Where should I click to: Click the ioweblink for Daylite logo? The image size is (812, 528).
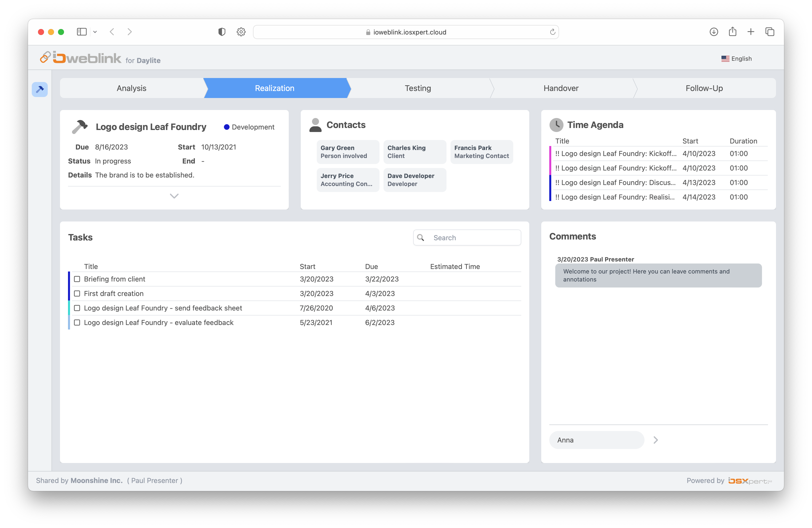(x=100, y=58)
